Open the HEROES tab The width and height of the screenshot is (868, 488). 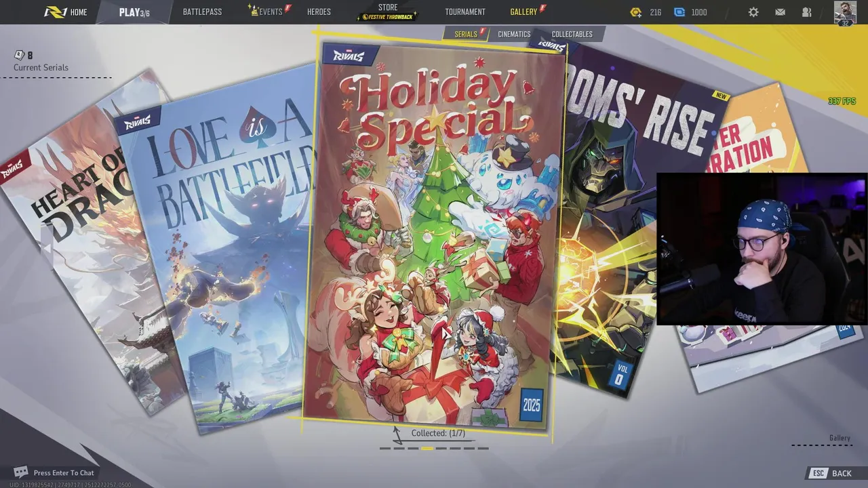[319, 12]
